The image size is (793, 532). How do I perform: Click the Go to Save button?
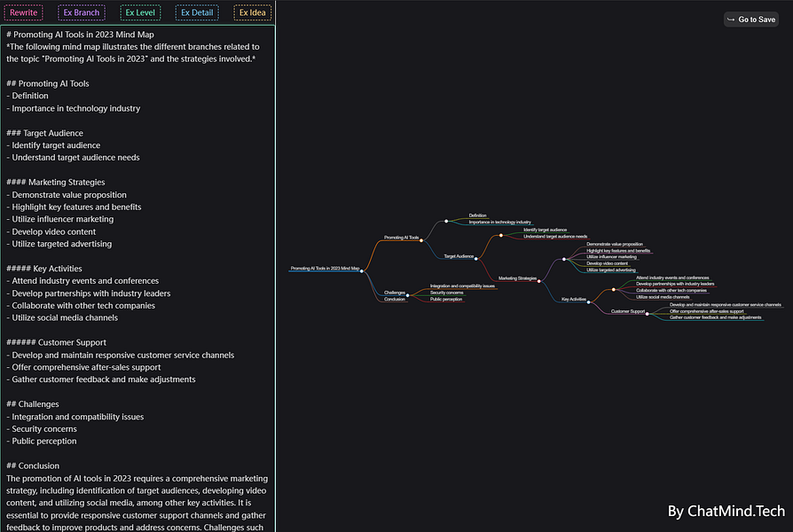[x=750, y=19]
